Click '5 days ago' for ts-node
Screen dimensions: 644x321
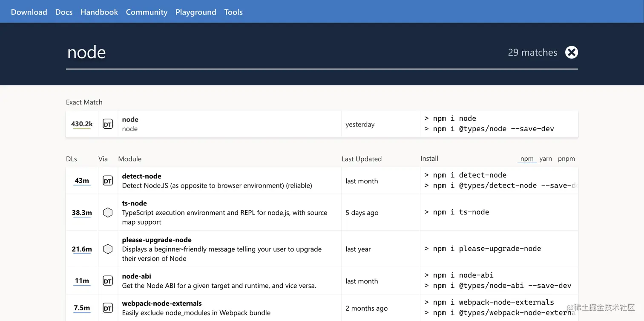[x=362, y=213]
